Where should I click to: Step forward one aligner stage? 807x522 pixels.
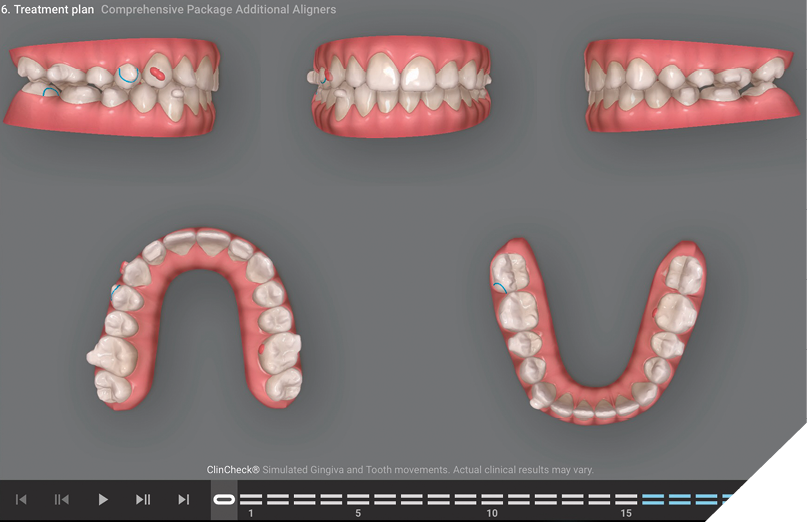pos(143,499)
